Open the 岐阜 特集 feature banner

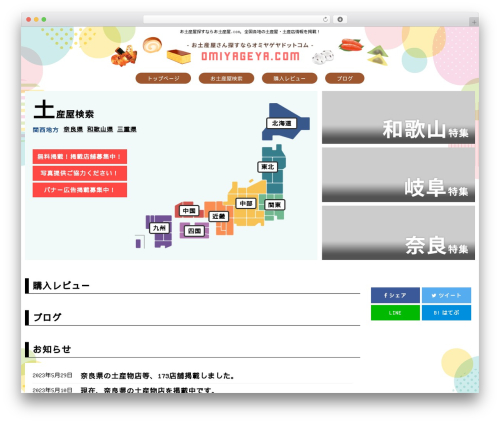tap(398, 175)
